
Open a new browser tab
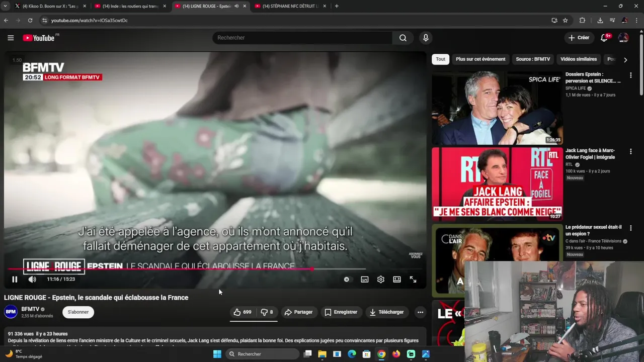(x=337, y=6)
